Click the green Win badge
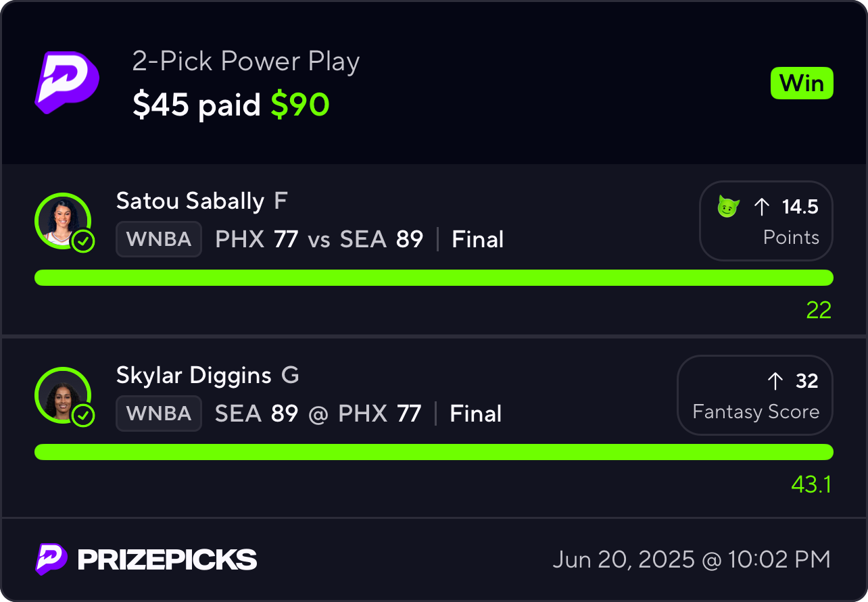This screenshot has height=602, width=868. click(x=802, y=84)
